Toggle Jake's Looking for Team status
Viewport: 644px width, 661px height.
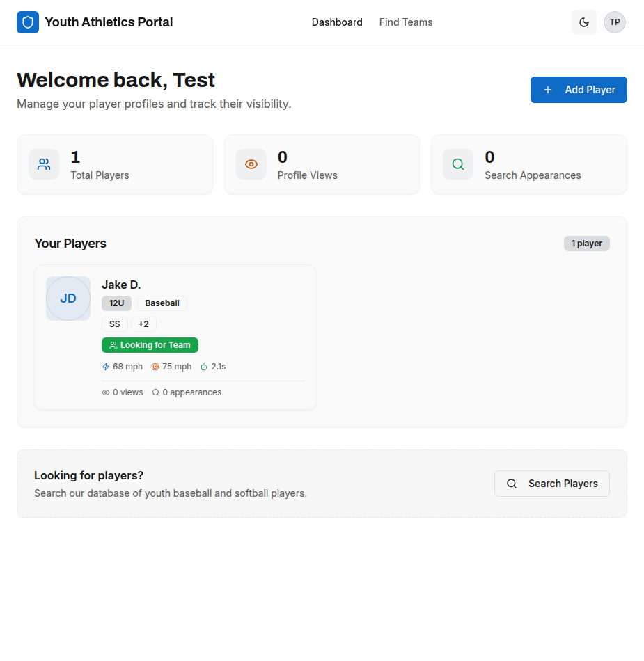(150, 344)
